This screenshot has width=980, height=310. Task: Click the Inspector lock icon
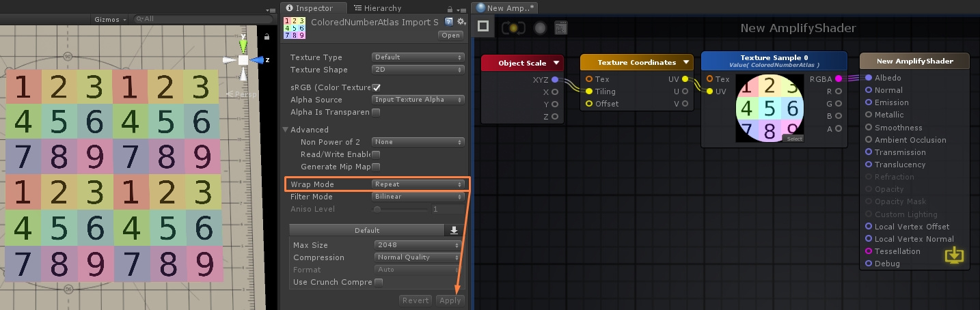[449, 9]
